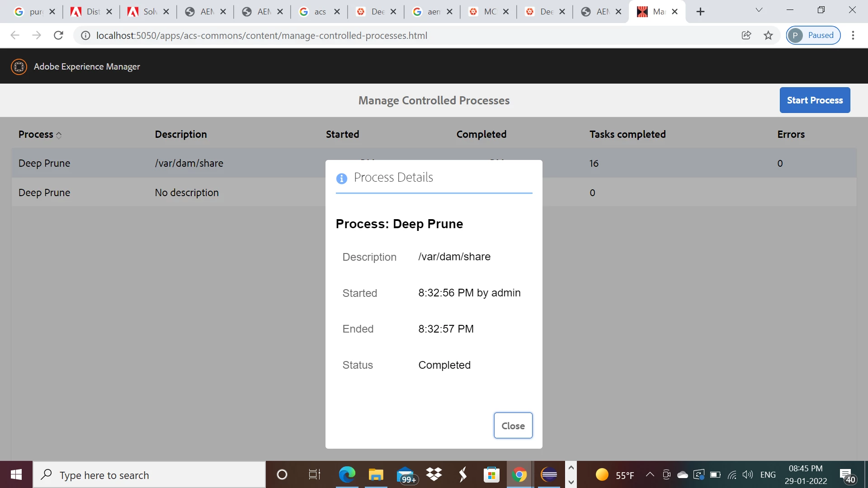The height and width of the screenshot is (488, 868).
Task: Click the Adobe Experience Manager logo icon
Action: (19, 66)
